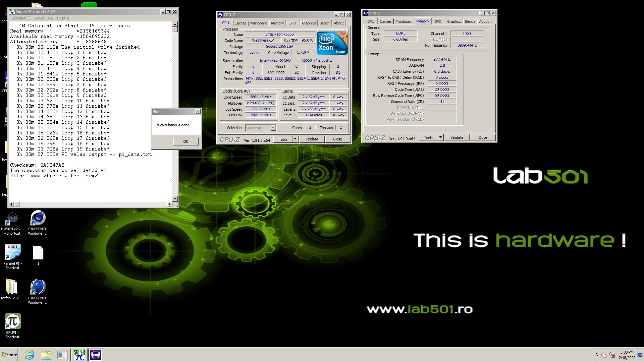Open the Start menu
The image size is (644, 362).
pyautogui.click(x=9, y=355)
